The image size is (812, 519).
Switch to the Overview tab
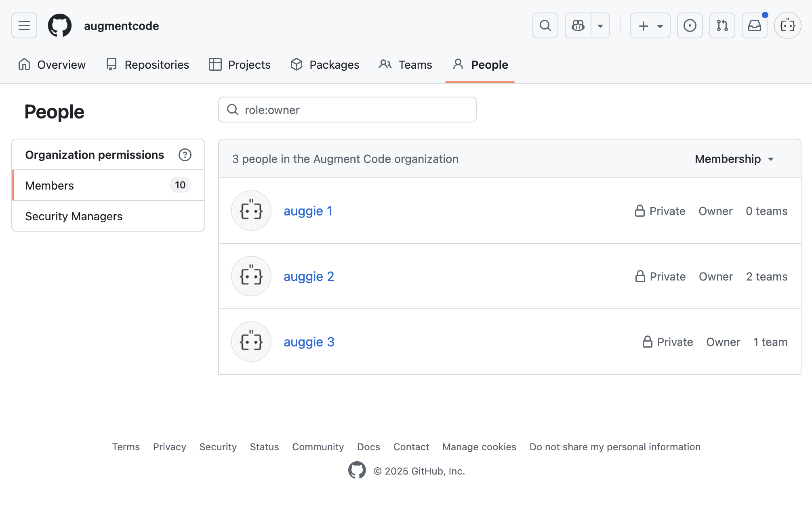click(52, 65)
